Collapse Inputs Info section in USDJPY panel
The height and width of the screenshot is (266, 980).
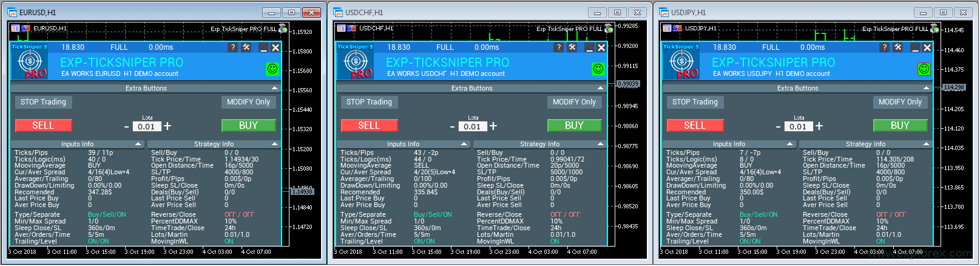click(x=790, y=144)
